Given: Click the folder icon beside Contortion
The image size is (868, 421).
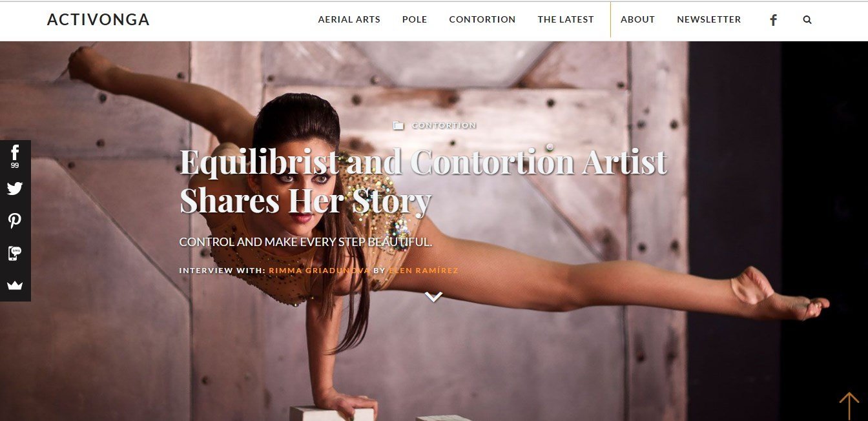Looking at the screenshot, I should (x=398, y=125).
